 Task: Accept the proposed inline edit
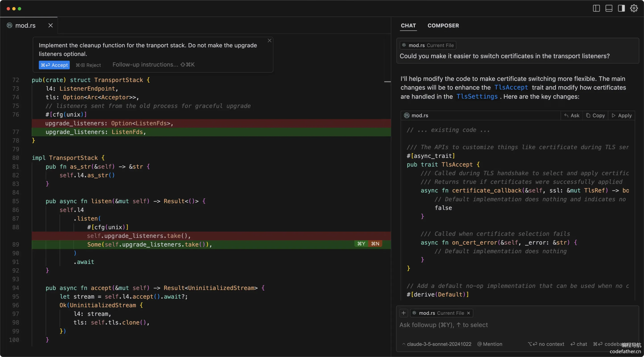(x=54, y=65)
